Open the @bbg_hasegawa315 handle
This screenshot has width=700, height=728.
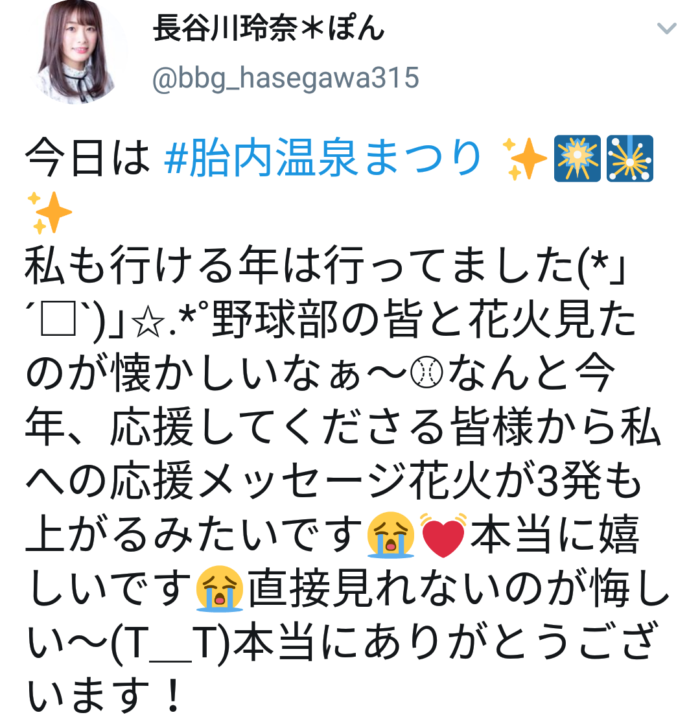[285, 78]
